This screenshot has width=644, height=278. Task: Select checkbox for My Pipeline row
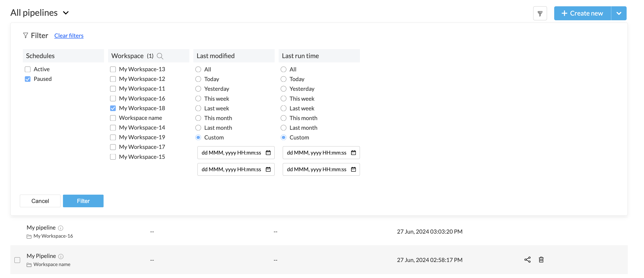click(x=17, y=260)
